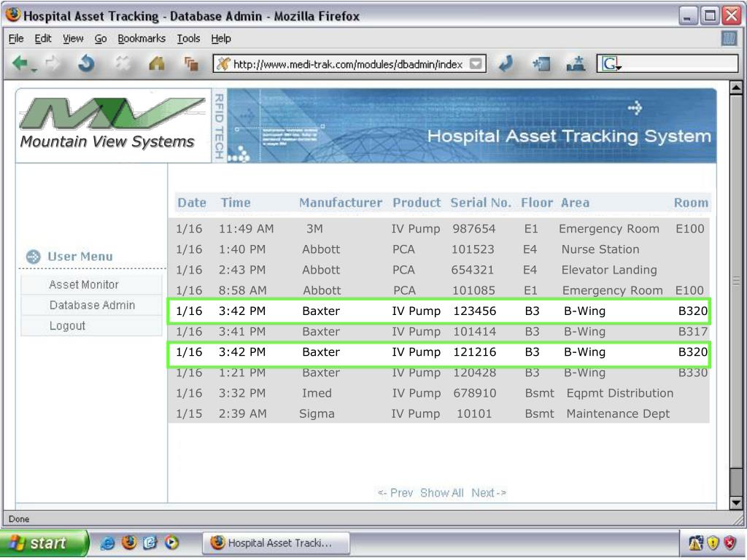
Task: Click the toolbar icon before the search box
Action: 576,64
